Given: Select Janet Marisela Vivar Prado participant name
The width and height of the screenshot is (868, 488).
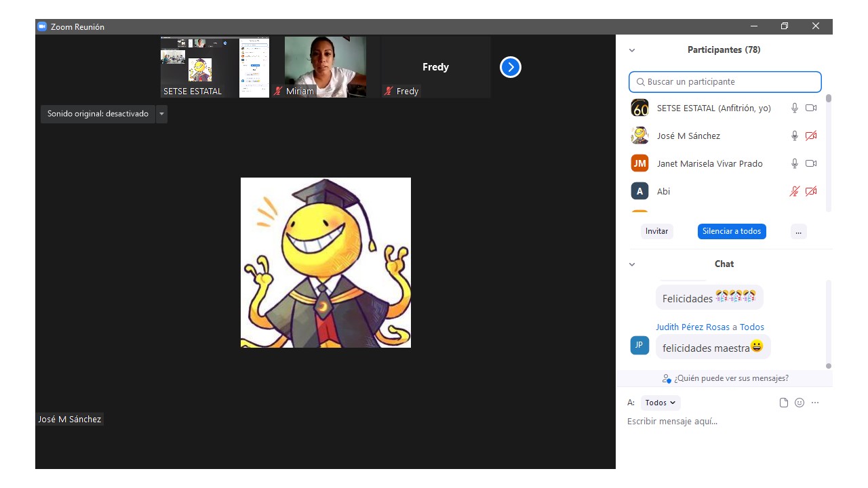Looking at the screenshot, I should coord(709,163).
